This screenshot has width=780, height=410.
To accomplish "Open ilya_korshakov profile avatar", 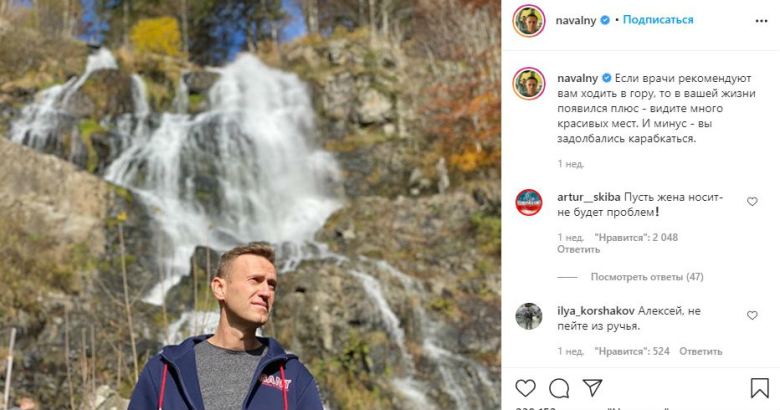I will 528,316.
